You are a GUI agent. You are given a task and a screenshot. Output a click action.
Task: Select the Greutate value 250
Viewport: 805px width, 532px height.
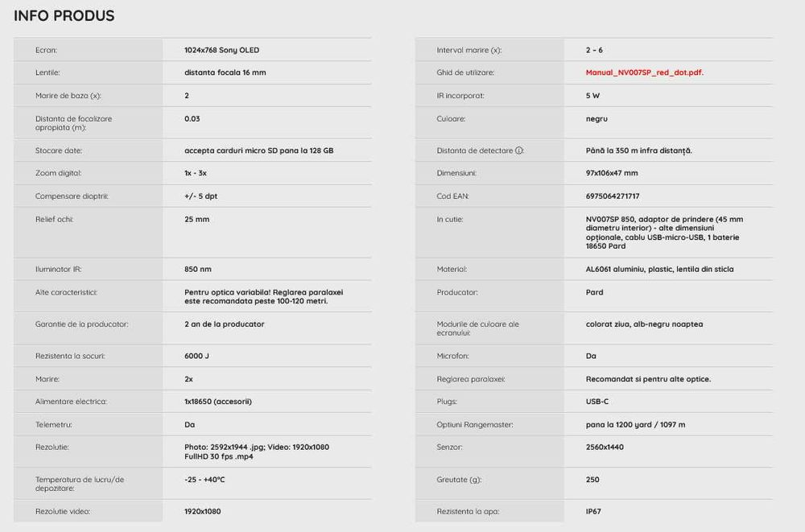[x=592, y=480]
